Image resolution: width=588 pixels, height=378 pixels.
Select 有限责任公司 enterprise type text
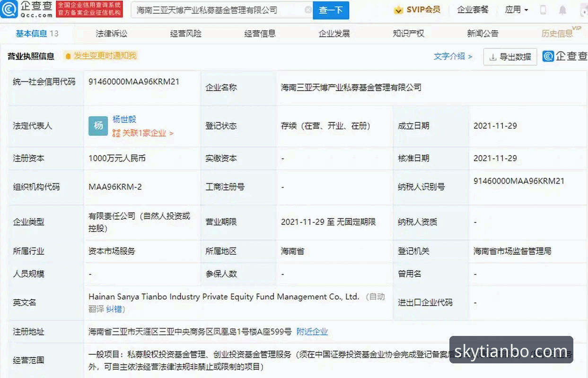point(139,222)
